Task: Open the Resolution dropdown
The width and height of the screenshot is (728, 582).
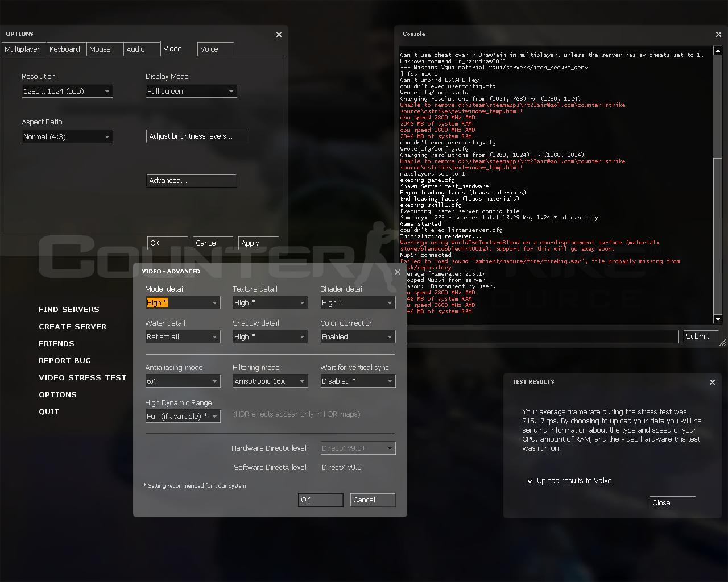Action: tap(67, 91)
